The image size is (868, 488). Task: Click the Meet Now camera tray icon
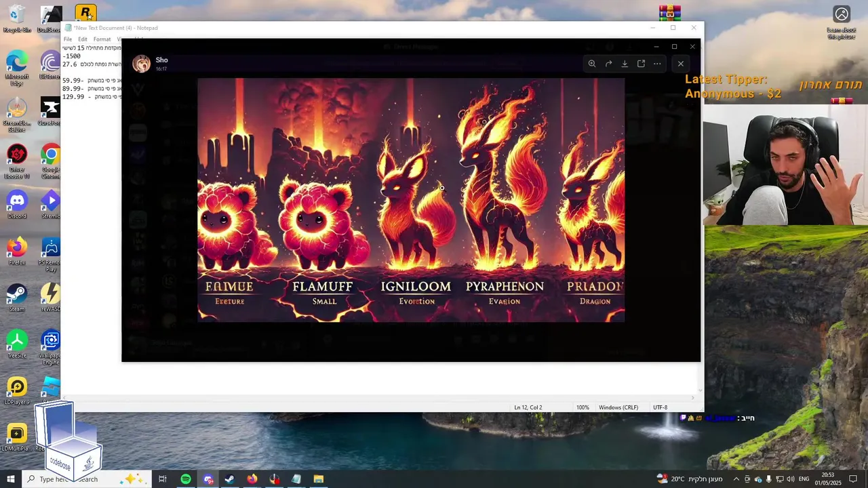(747, 479)
